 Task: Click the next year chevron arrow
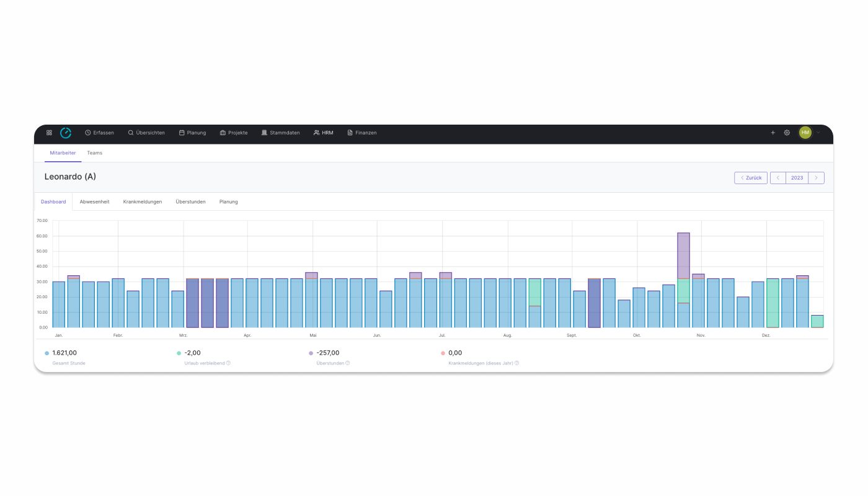(x=816, y=177)
